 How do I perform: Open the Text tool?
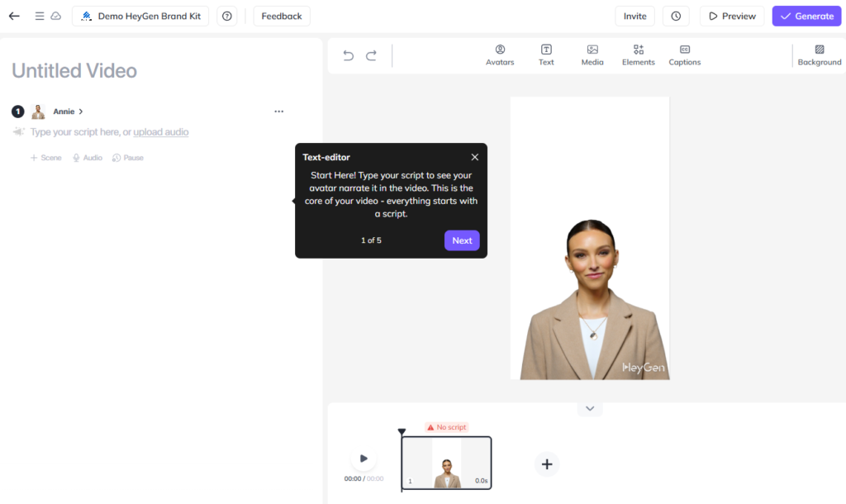point(546,55)
